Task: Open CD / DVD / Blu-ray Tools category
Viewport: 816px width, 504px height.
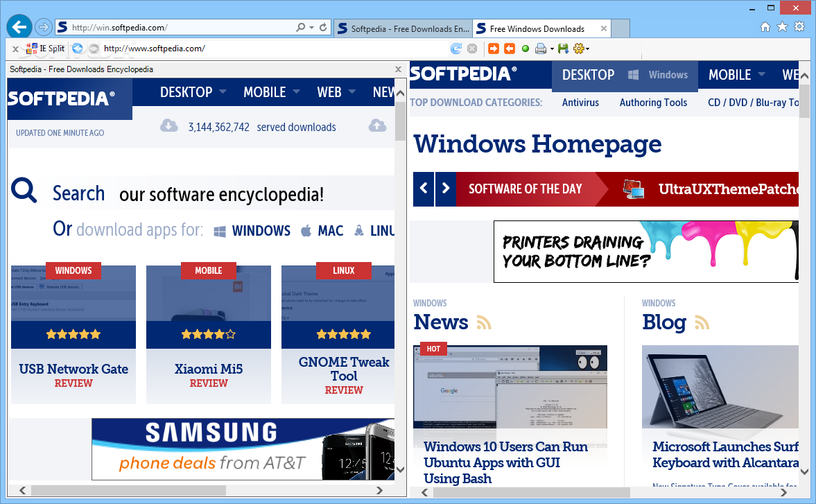Action: [753, 103]
